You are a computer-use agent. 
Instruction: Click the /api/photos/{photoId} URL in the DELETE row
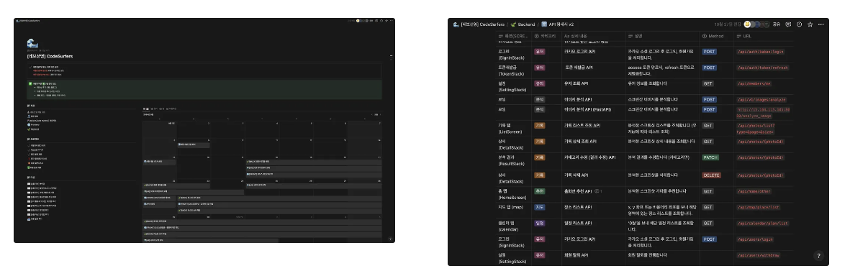(761, 175)
